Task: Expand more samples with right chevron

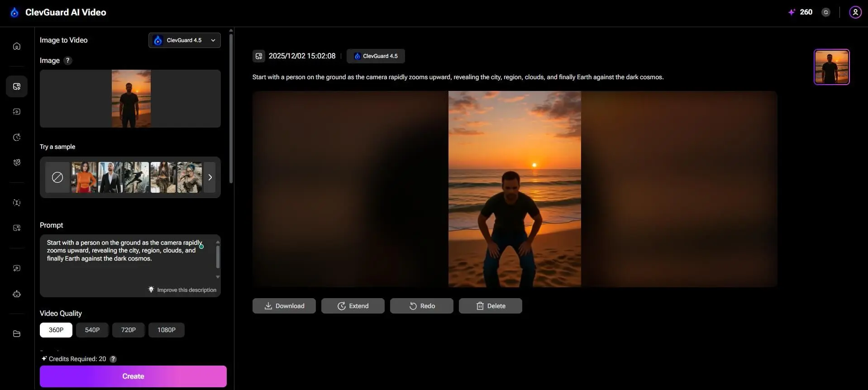Action: click(210, 177)
